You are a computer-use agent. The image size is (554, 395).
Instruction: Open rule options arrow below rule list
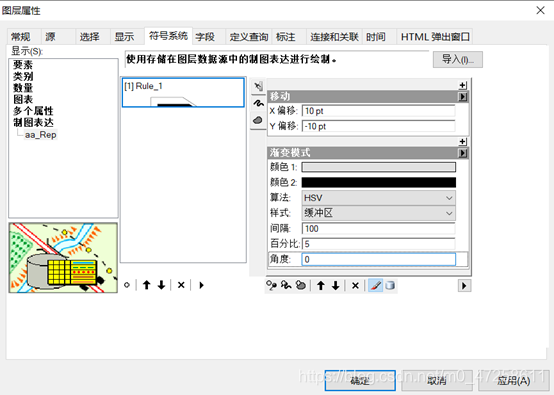click(201, 285)
